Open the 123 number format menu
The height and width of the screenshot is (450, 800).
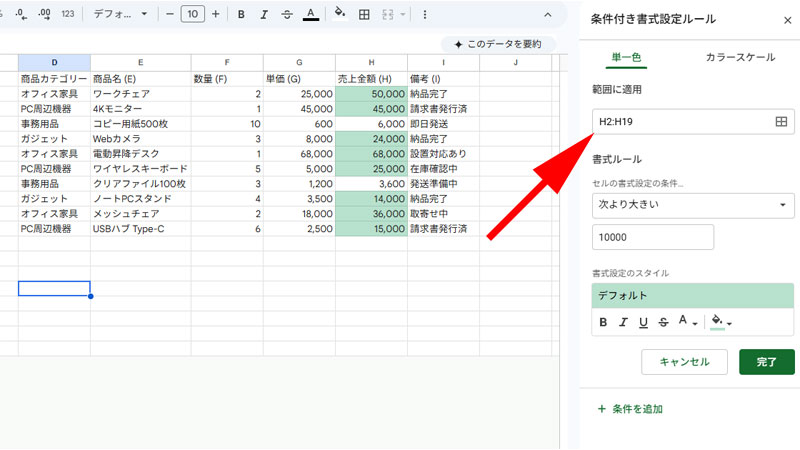tap(68, 14)
